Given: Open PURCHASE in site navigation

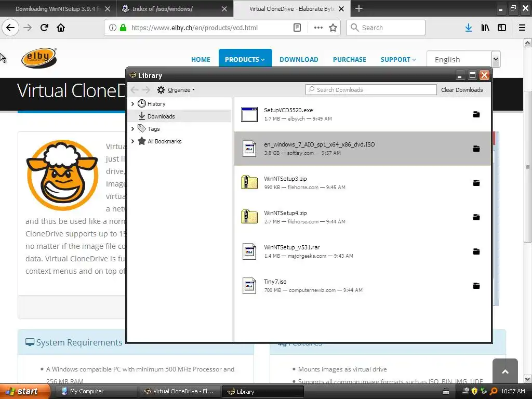Looking at the screenshot, I should point(349,59).
